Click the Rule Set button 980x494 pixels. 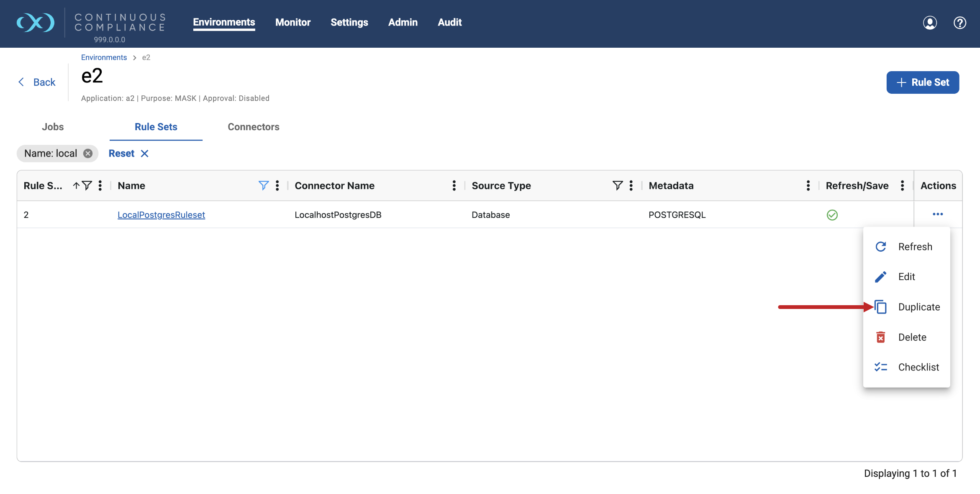pyautogui.click(x=923, y=82)
